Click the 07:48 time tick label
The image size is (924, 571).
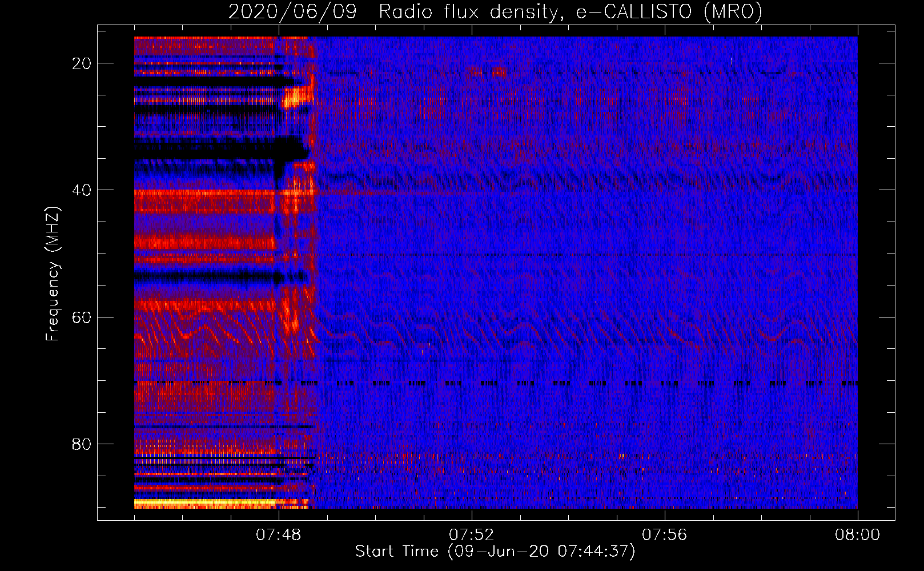(x=279, y=535)
